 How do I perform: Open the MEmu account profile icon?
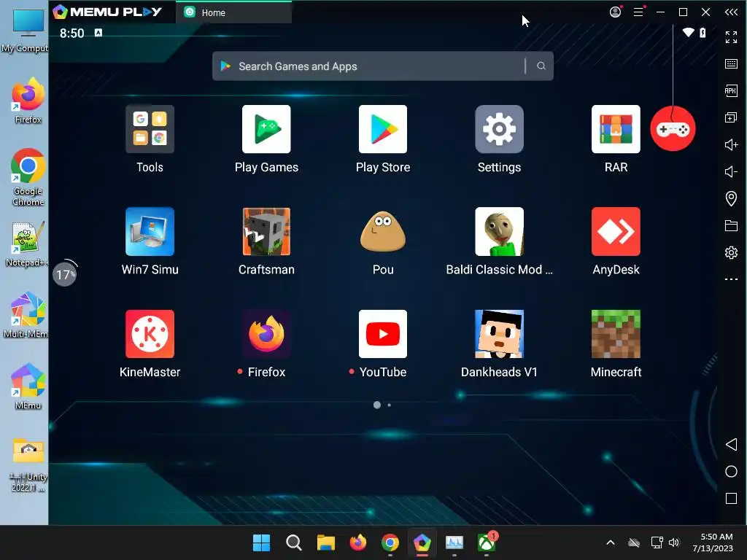point(615,12)
